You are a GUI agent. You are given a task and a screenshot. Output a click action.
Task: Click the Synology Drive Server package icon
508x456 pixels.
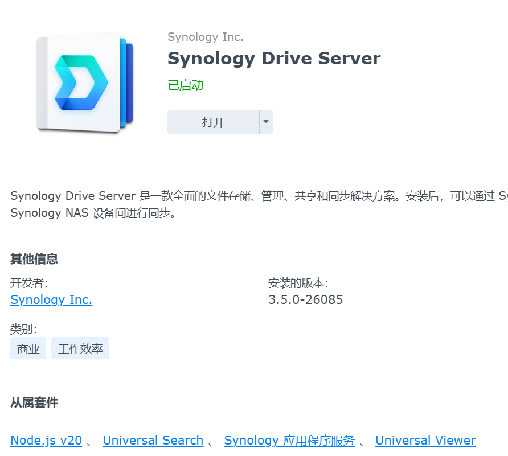pyautogui.click(x=85, y=83)
